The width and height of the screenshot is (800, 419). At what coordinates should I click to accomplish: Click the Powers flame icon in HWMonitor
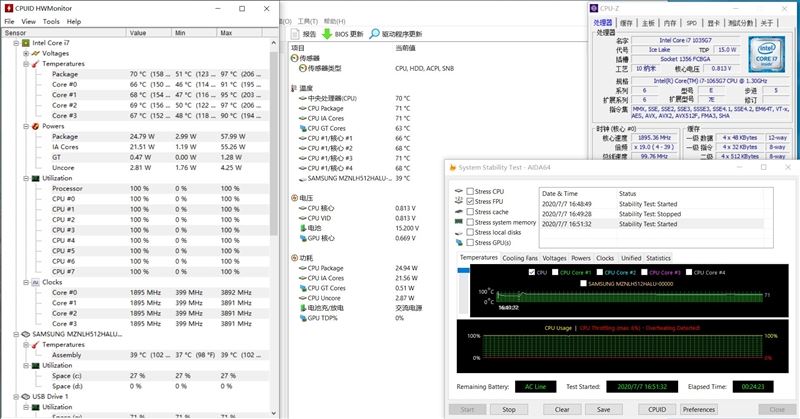36,126
